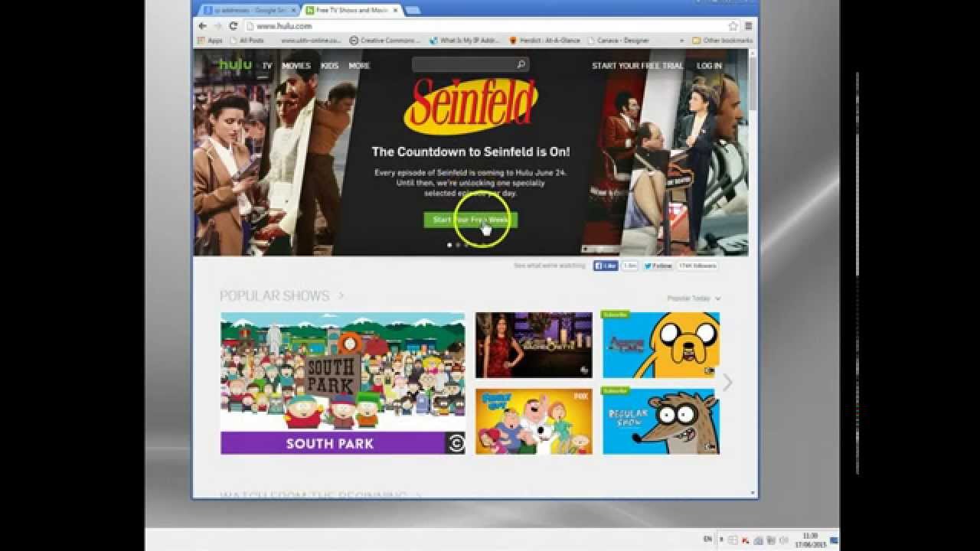Image resolution: width=980 pixels, height=551 pixels.
Task: Click the browser back arrow
Action: coord(202,26)
